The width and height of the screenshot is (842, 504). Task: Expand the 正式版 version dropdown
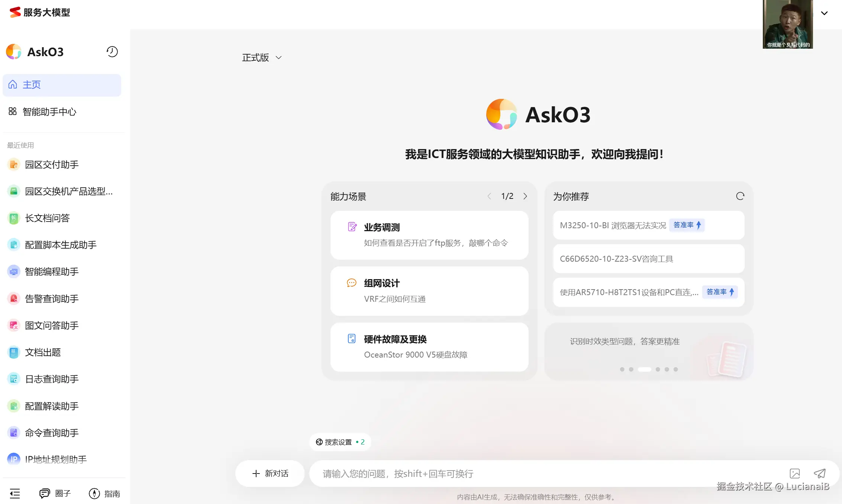coord(262,58)
